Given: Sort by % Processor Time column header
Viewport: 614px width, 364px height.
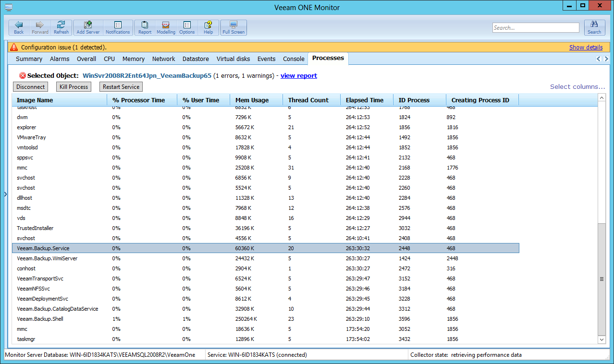Looking at the screenshot, I should (142, 100).
